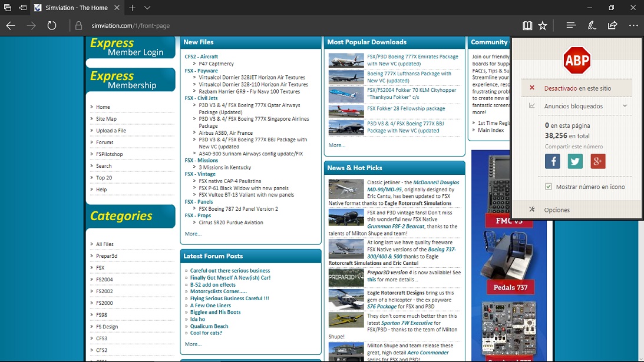
Task: Refresh the page with the reload icon
Action: click(52, 25)
